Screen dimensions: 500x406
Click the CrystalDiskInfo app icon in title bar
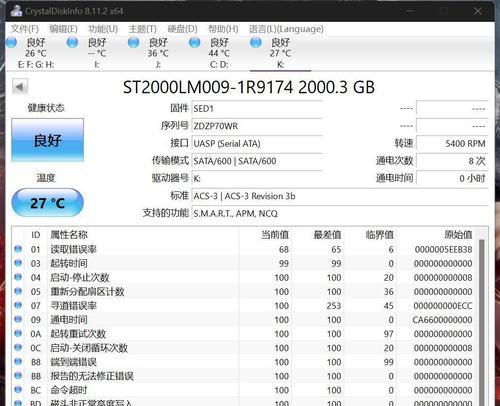tap(16, 11)
